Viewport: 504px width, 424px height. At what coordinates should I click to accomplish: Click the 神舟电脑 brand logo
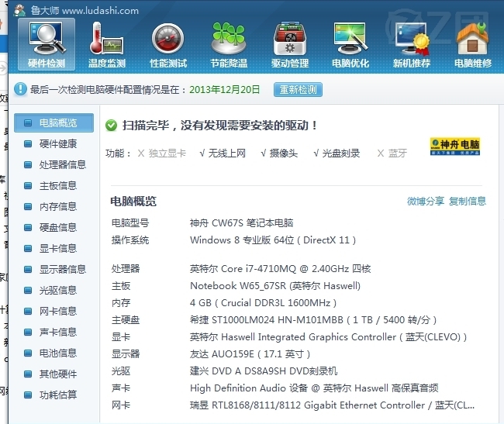(455, 147)
